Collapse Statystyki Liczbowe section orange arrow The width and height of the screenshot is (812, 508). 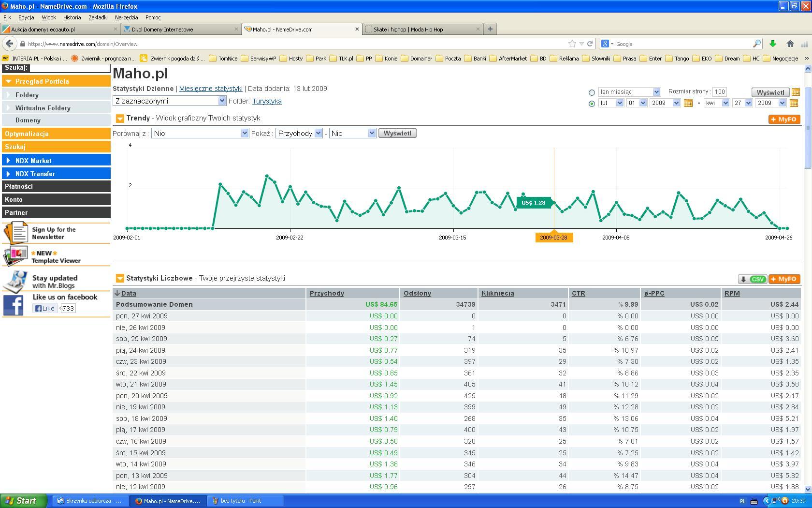tap(120, 278)
